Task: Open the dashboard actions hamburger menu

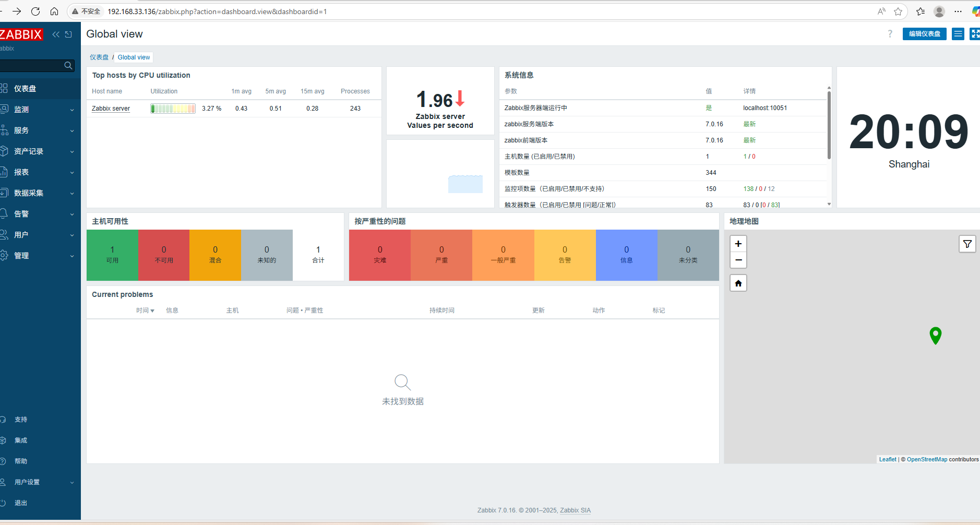Action: click(958, 34)
